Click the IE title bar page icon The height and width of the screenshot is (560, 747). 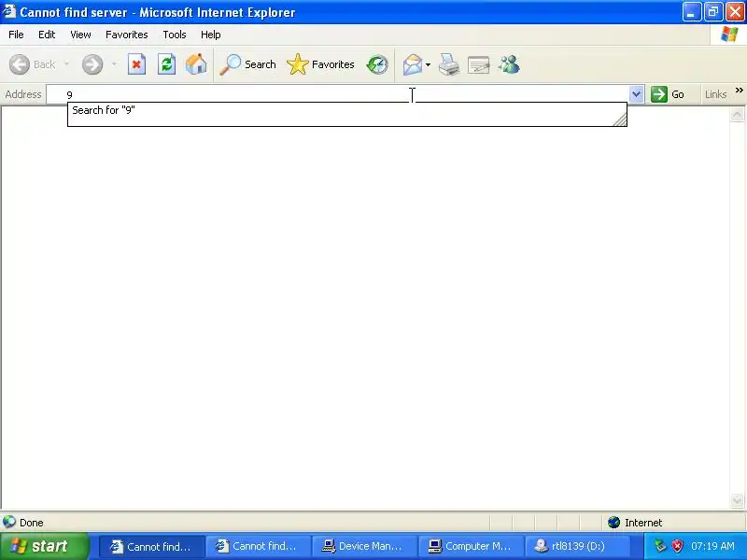(8, 11)
